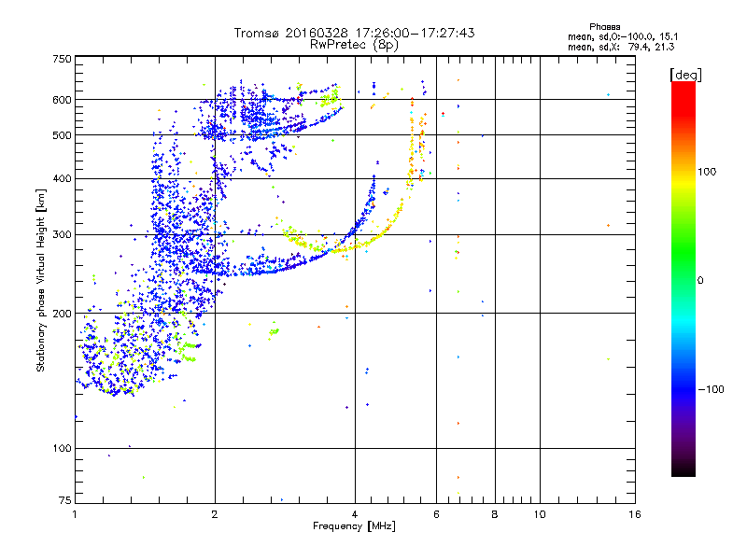Click the y-axis tick label '600'

coord(62,100)
